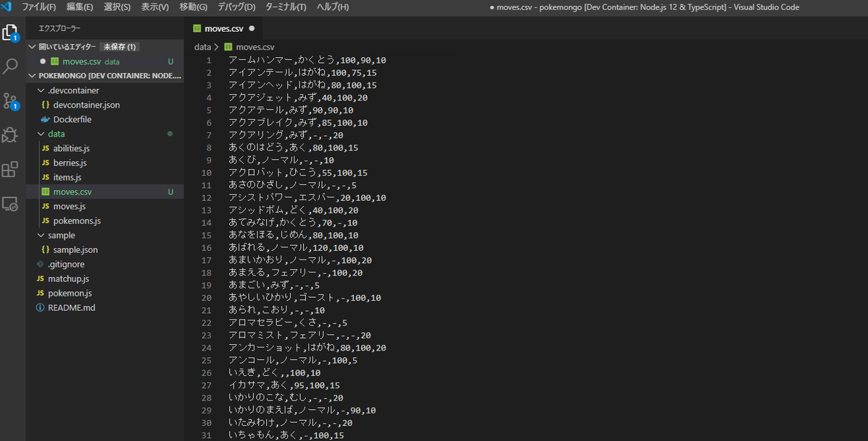
Task: Click the JS icon beside abilities.js
Action: pos(46,148)
